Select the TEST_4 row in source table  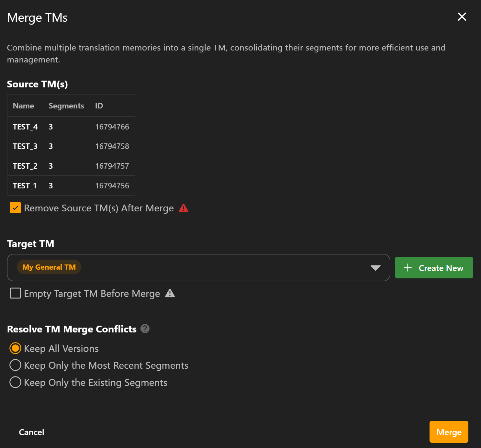[x=71, y=127]
